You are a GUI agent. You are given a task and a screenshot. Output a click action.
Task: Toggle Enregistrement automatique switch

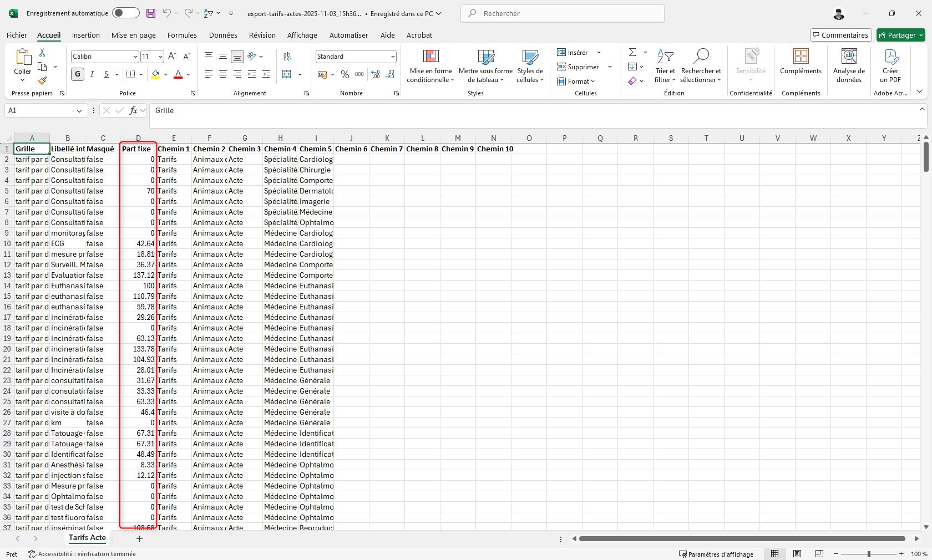click(x=125, y=13)
